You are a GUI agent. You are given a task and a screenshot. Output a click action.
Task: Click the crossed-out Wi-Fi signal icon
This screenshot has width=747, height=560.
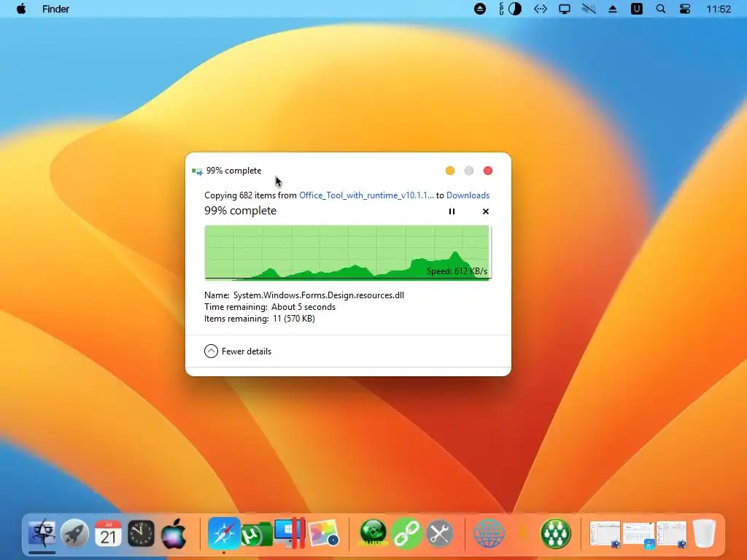click(x=589, y=9)
